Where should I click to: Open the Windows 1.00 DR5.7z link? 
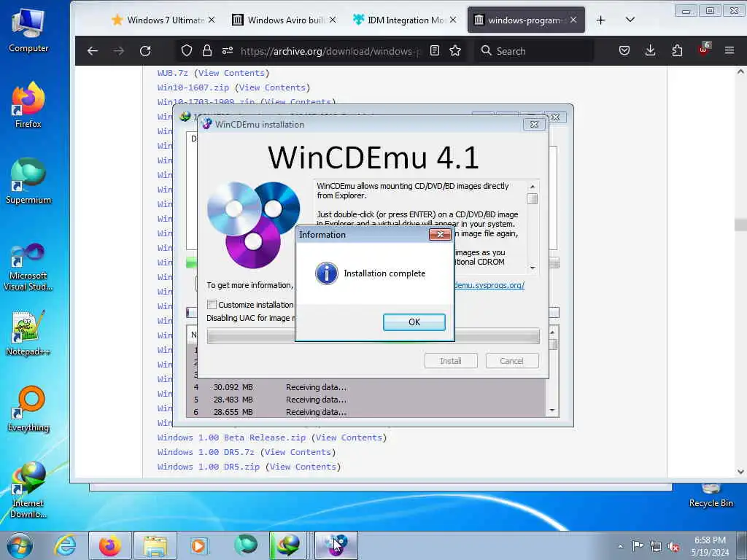(x=206, y=452)
